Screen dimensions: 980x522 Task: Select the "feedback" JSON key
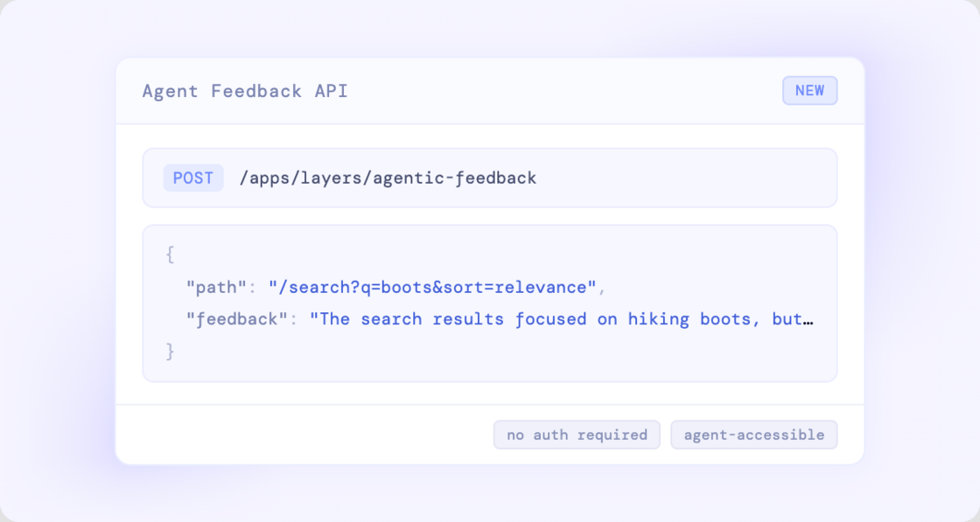coord(237,319)
